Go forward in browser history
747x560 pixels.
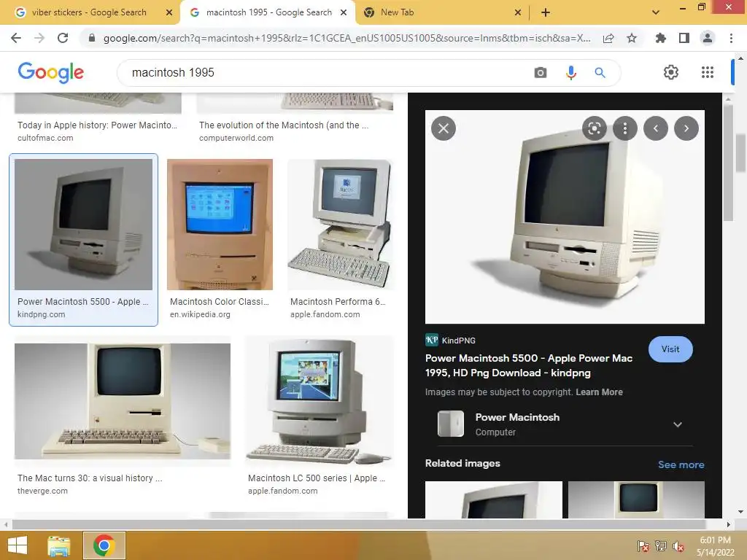click(x=39, y=38)
